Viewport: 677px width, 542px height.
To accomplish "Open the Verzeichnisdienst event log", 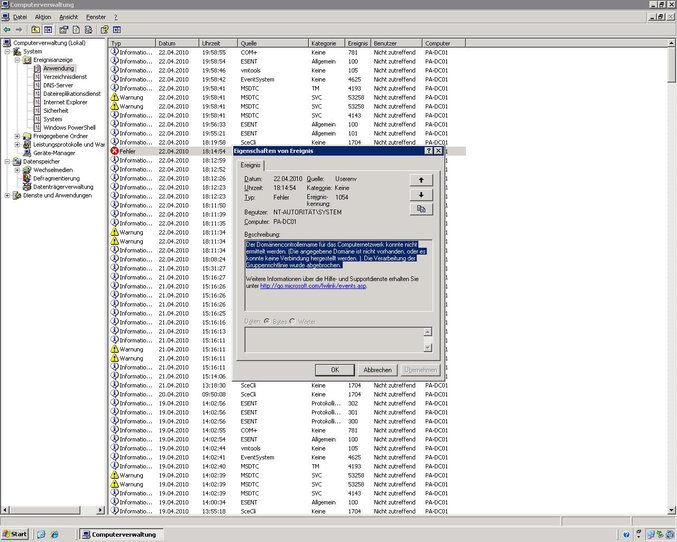I will click(65, 76).
